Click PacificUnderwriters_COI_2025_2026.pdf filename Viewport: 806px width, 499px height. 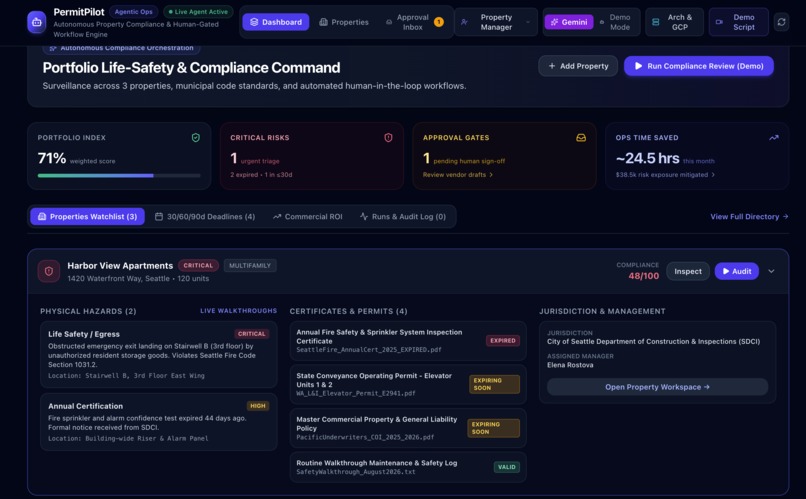pos(365,437)
